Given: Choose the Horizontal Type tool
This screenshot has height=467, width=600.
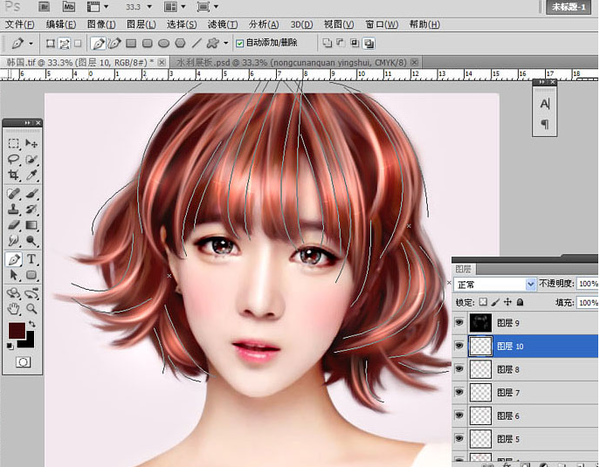Looking at the screenshot, I should pyautogui.click(x=32, y=258).
